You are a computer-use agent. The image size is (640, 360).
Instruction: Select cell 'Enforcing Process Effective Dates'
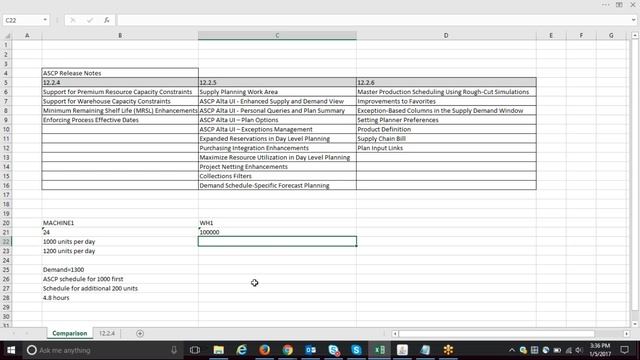120,120
